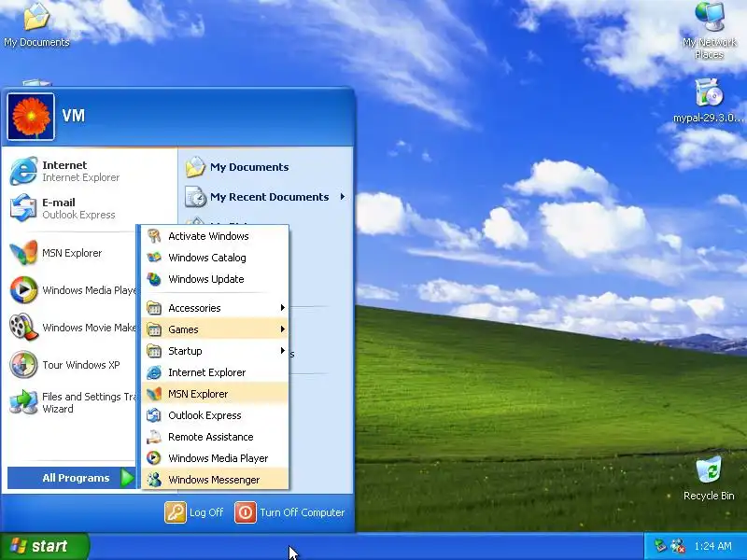Click the VM user name header
Screen dimensions: 747x560
pos(74,115)
